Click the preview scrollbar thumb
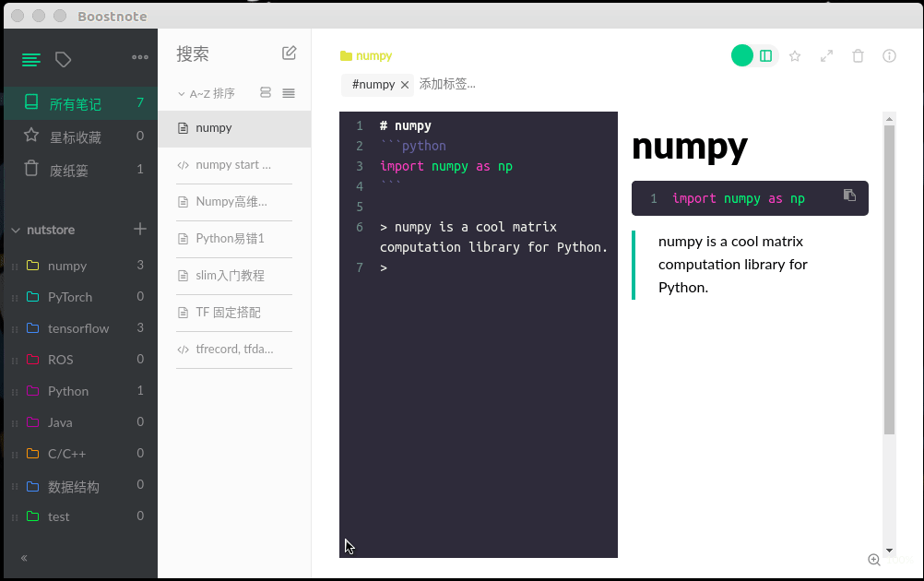This screenshot has height=581, width=924. (889, 279)
